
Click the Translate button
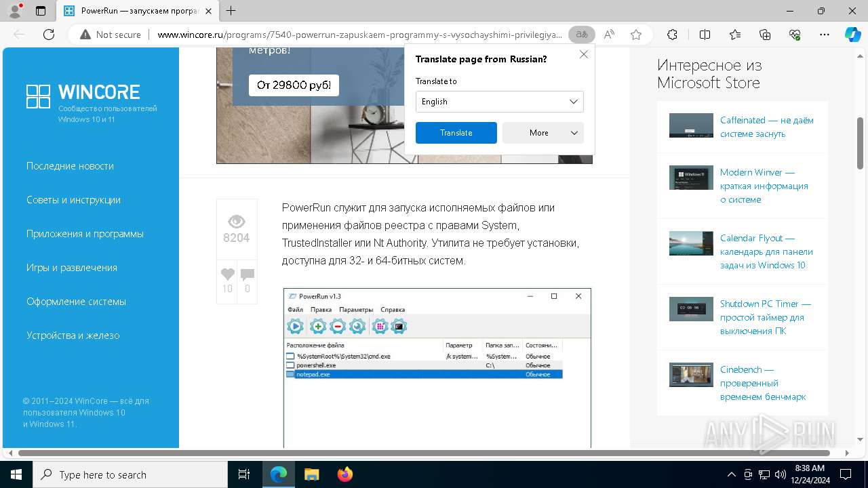pos(456,133)
